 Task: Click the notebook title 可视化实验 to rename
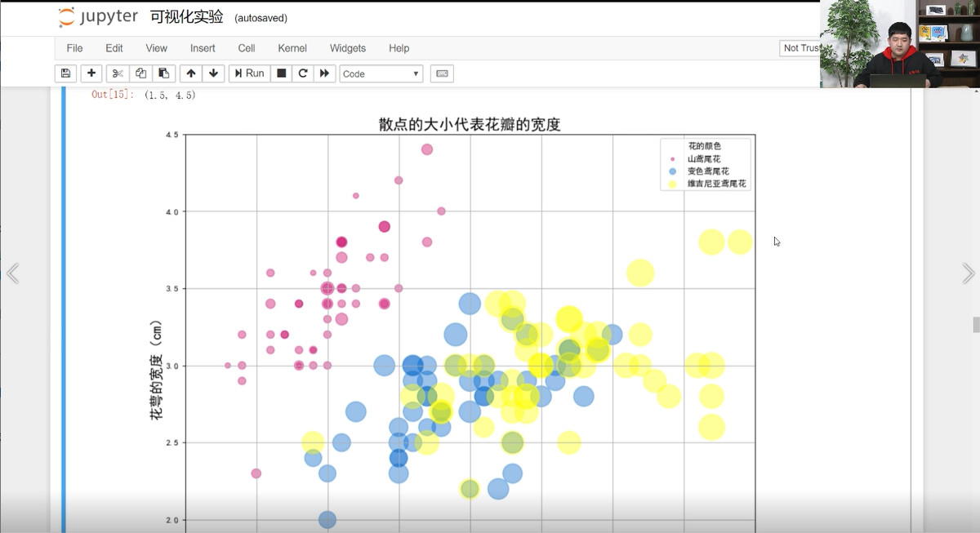(187, 17)
